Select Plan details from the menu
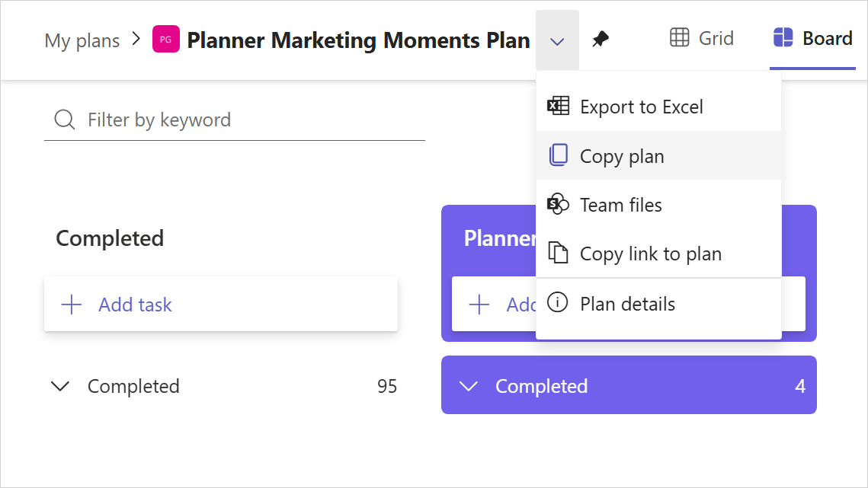This screenshot has width=868, height=488. (x=628, y=303)
